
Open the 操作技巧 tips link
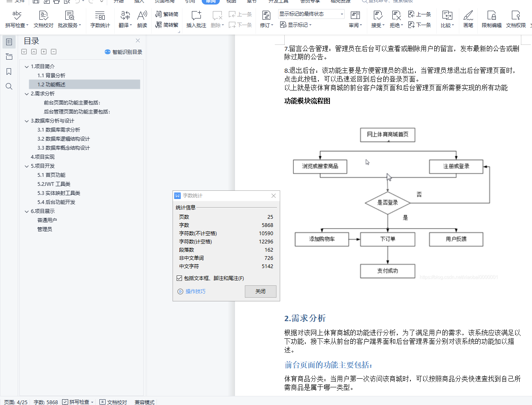[x=191, y=291]
